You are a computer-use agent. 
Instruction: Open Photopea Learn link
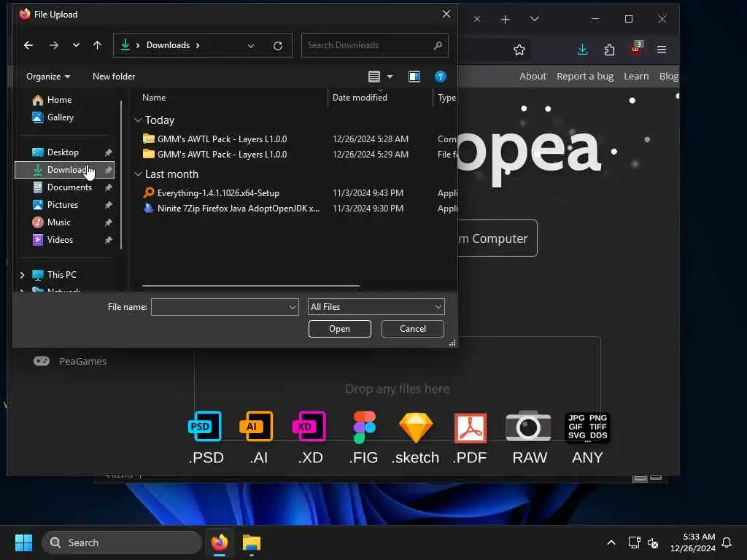point(636,76)
